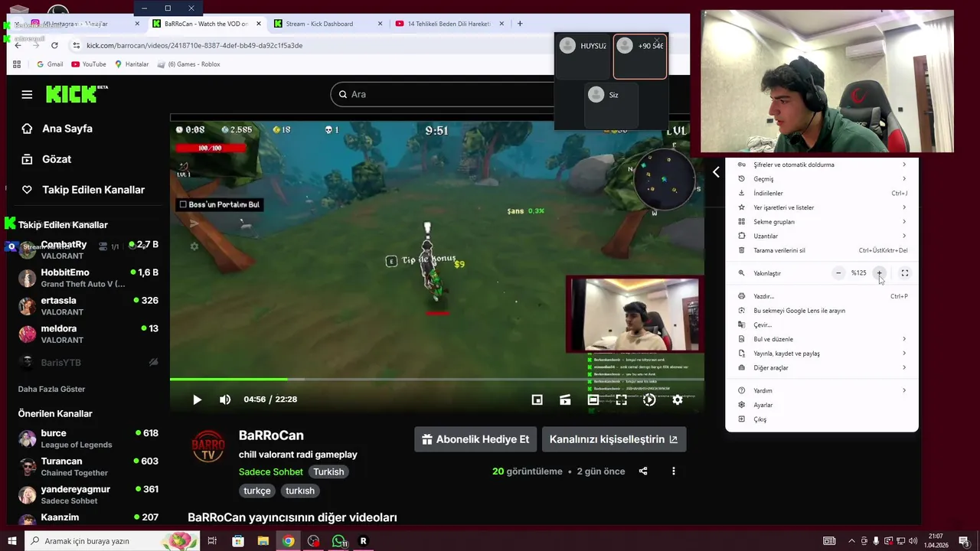Open picture-in-picture mini player
The image size is (980, 551).
tap(537, 399)
